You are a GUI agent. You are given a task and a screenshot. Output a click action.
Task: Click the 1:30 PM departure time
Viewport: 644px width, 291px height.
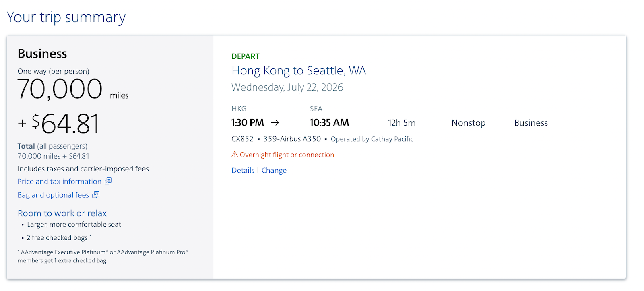click(x=248, y=122)
